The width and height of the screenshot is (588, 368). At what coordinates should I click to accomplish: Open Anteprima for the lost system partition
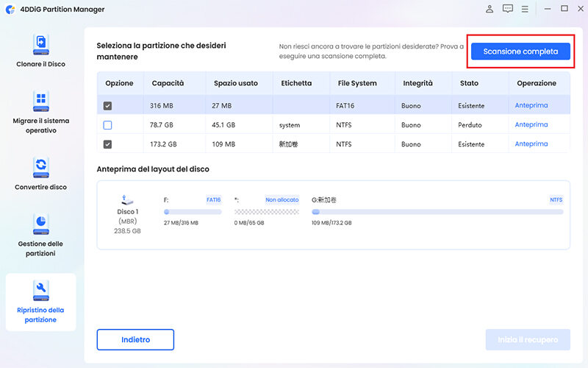pyautogui.click(x=531, y=125)
